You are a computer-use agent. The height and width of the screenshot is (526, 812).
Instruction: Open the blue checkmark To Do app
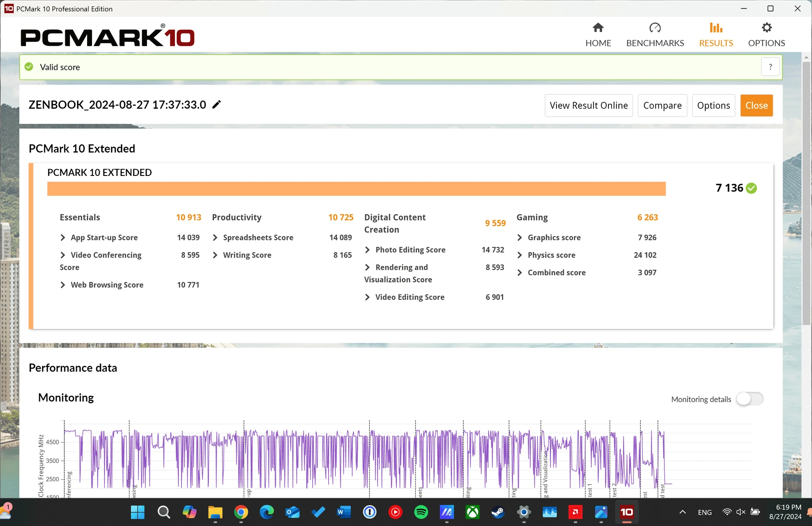318,512
